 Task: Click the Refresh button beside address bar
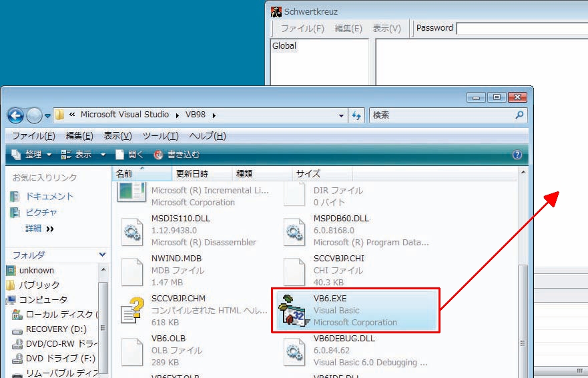coord(356,115)
